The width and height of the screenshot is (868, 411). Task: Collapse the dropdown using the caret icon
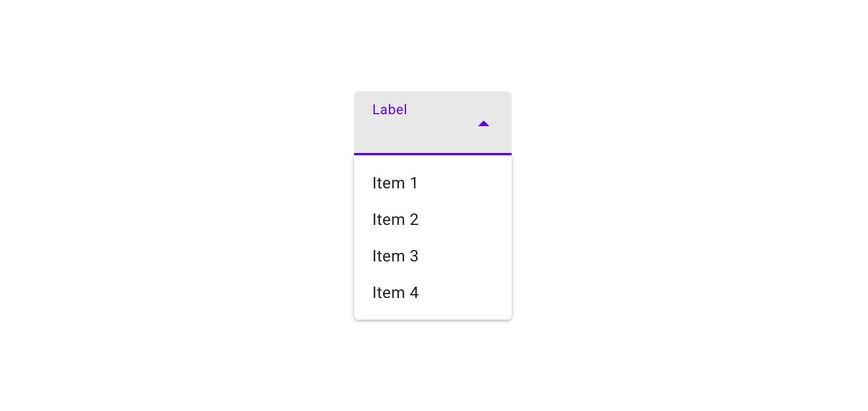point(484,123)
